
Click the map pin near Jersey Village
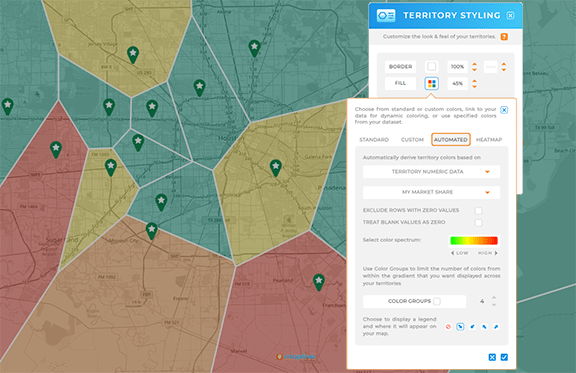pos(133,55)
